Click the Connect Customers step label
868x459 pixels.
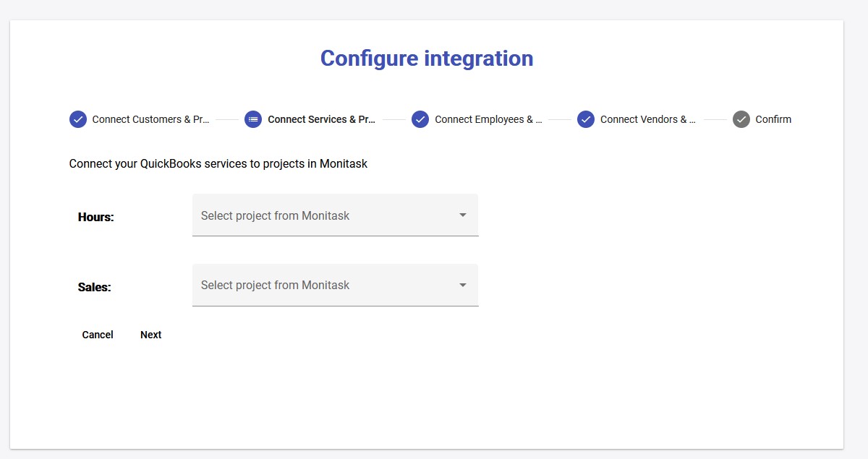[x=151, y=119]
